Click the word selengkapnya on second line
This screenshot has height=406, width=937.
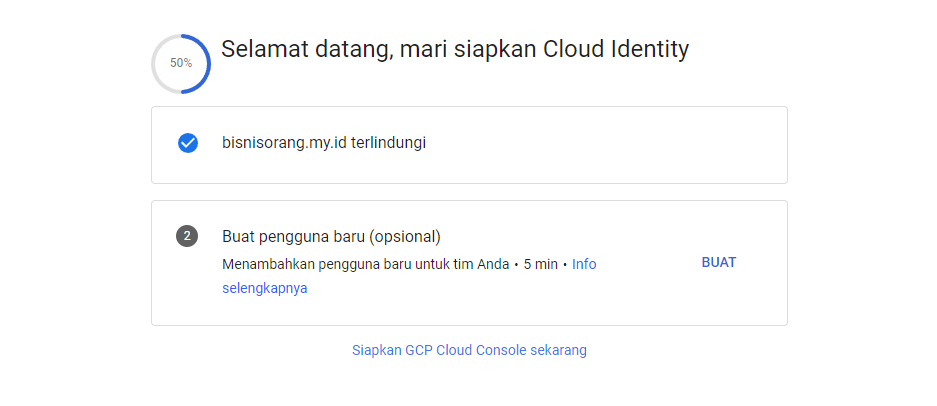tap(264, 288)
